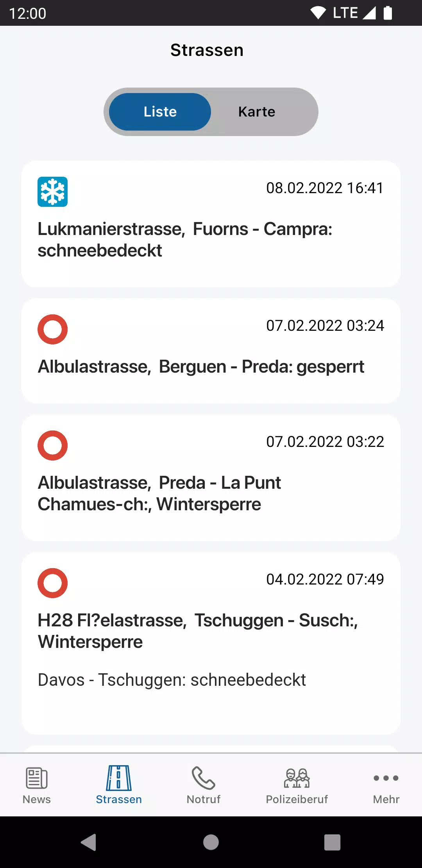The image size is (422, 868).
Task: Switch to Karte map view
Action: (x=257, y=112)
